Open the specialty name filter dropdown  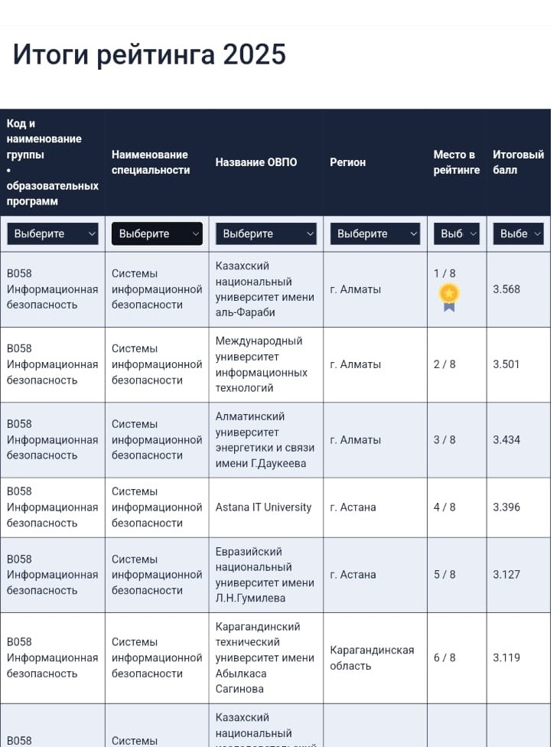tap(157, 234)
